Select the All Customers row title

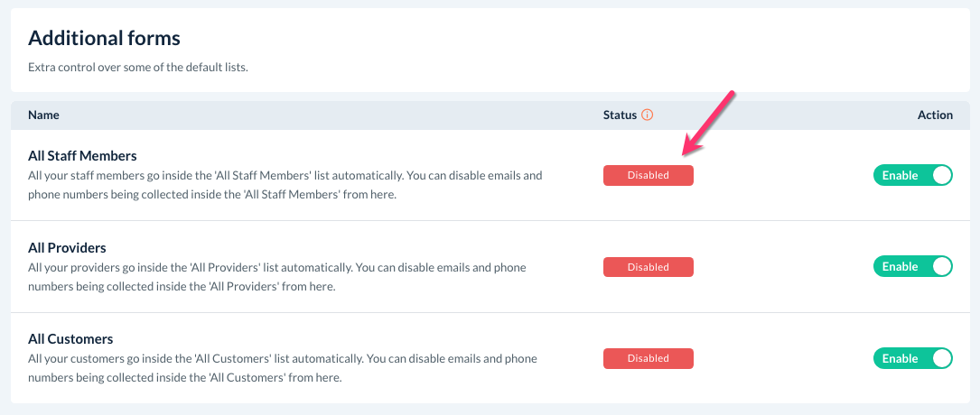[x=70, y=339]
